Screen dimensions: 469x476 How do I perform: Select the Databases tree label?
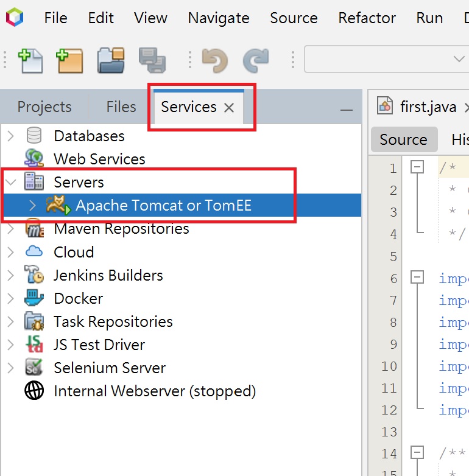[89, 136]
